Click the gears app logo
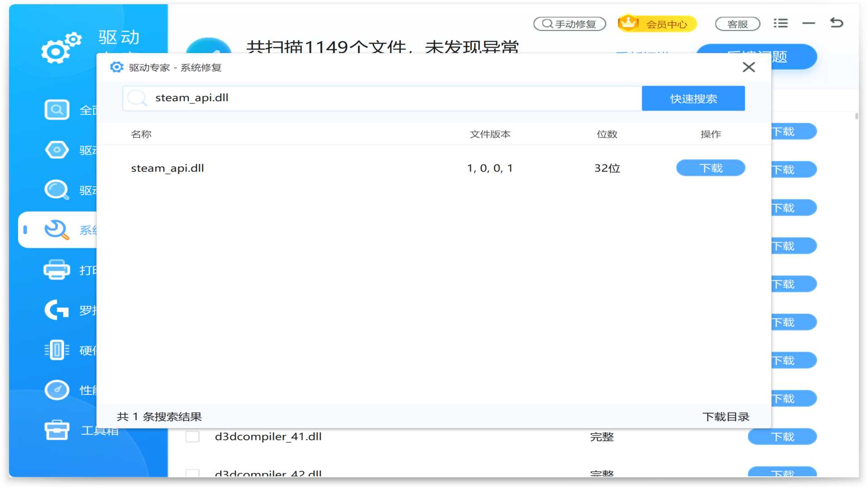 61,47
